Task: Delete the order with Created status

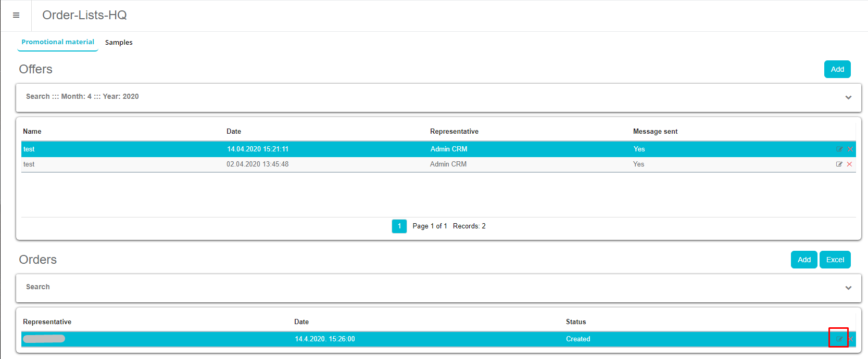Action: point(851,339)
